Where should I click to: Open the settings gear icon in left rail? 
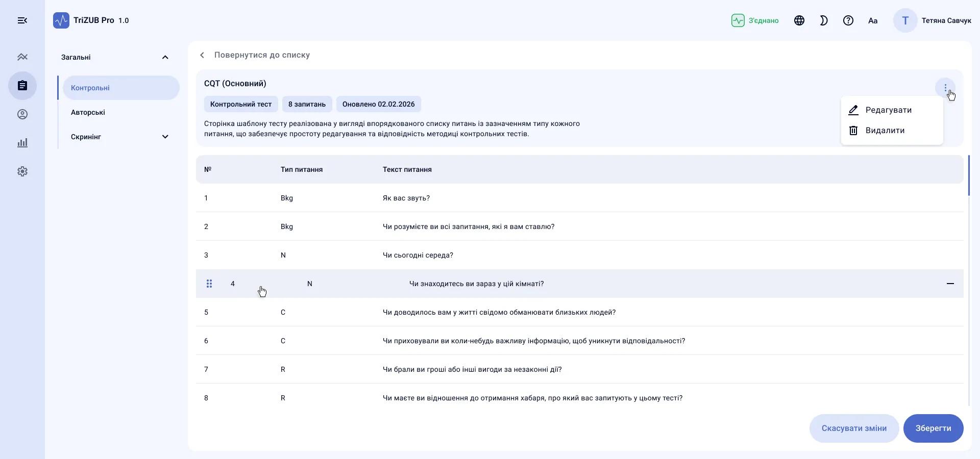[x=22, y=171]
